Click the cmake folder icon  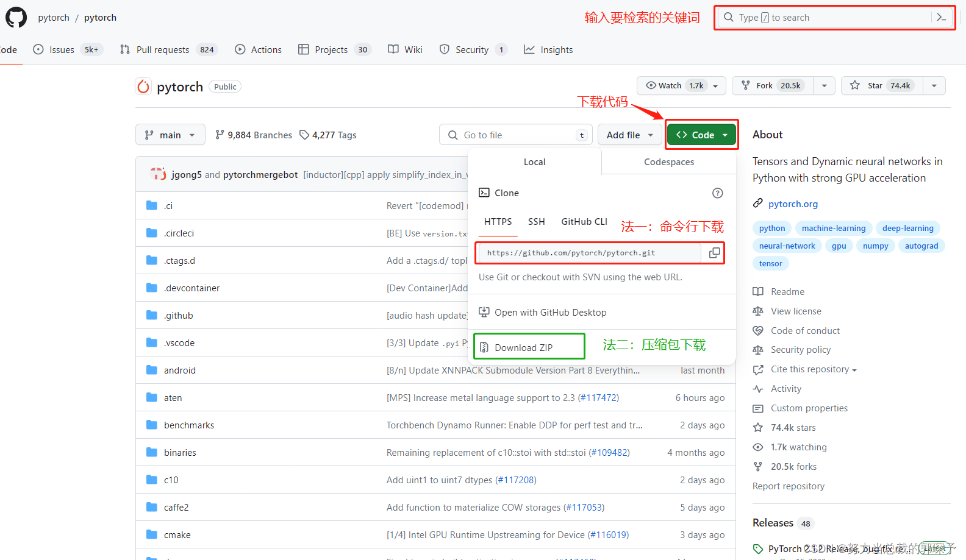(x=152, y=534)
